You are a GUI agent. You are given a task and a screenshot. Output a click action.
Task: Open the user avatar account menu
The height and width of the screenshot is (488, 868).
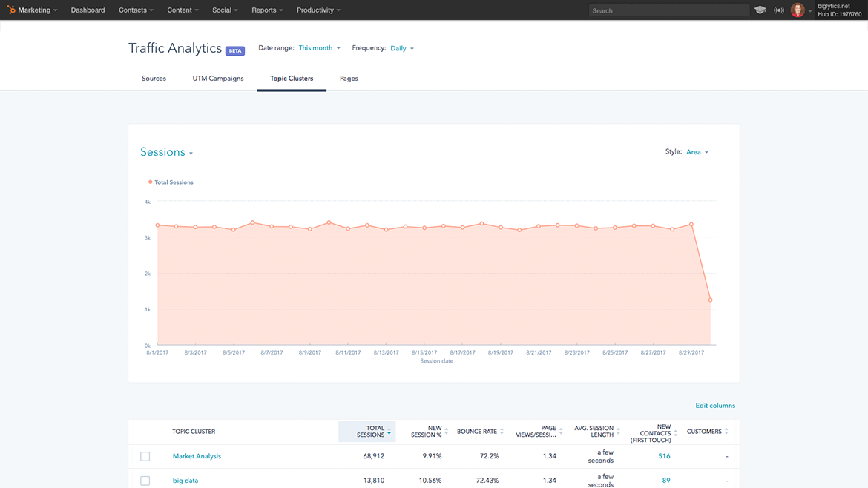(x=798, y=10)
